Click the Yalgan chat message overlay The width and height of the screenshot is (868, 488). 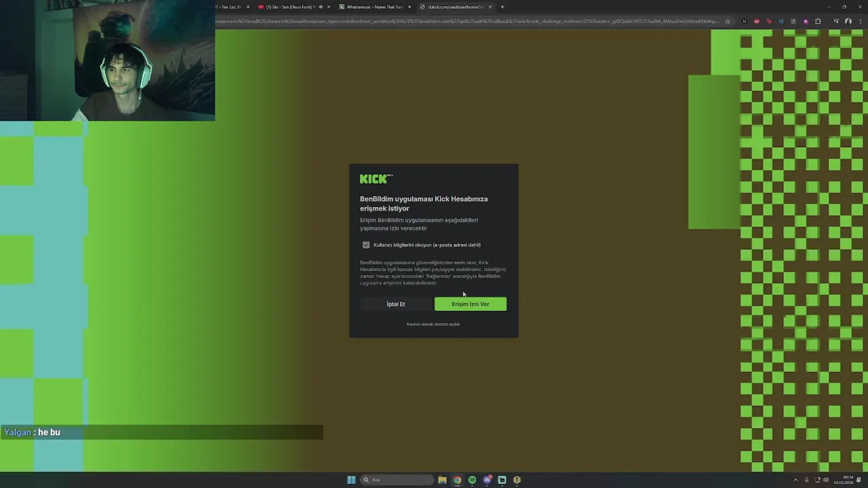tap(161, 432)
